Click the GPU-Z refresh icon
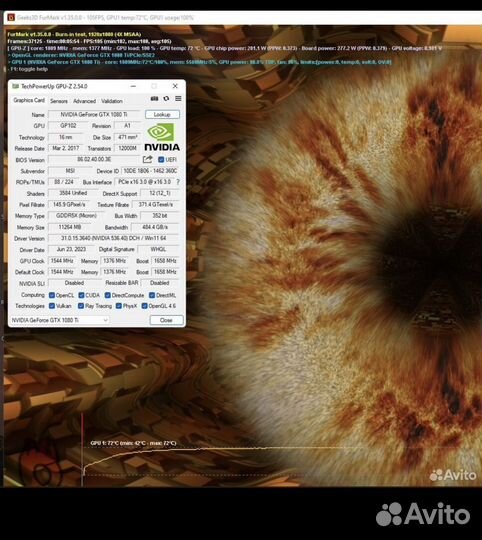This screenshot has height=540, width=482. point(166,99)
